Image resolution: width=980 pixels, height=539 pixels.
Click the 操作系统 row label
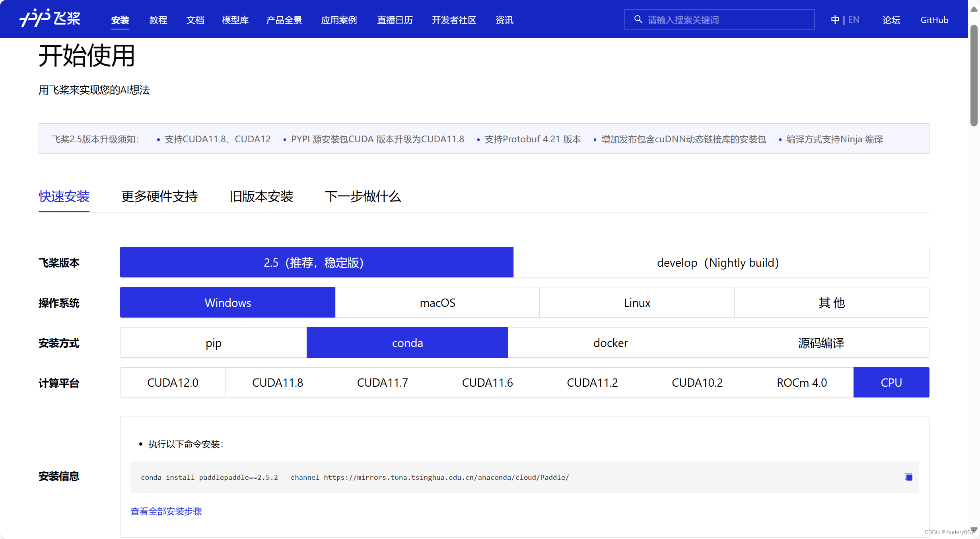pyautogui.click(x=59, y=302)
